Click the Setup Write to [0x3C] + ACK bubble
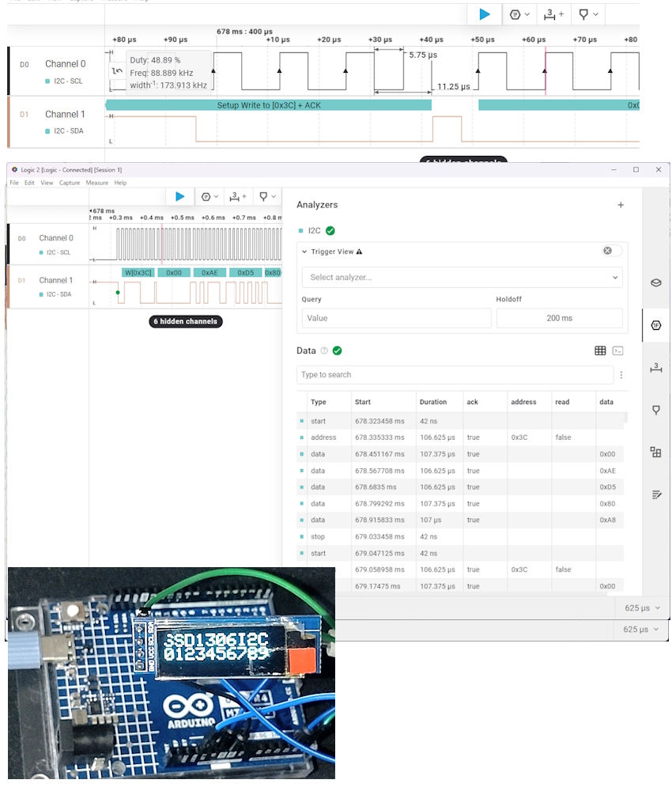Image resolution: width=672 pixels, height=791 pixels. [268, 105]
